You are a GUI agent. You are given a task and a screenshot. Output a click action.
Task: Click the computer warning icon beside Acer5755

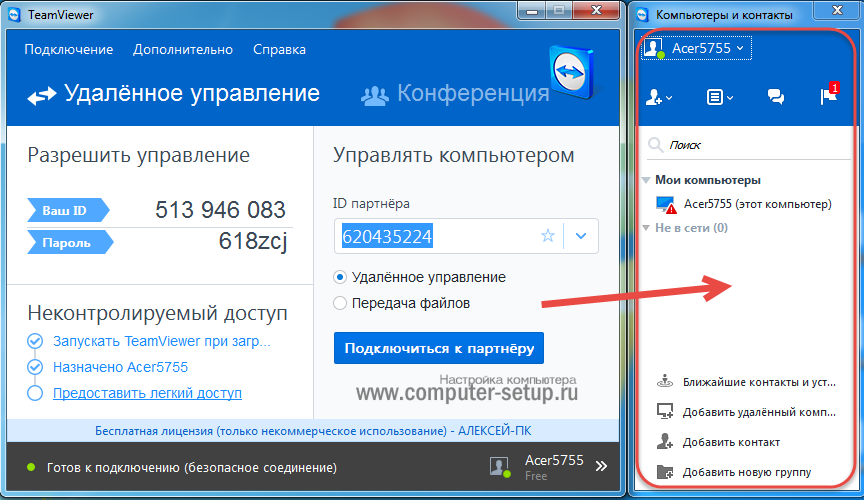click(666, 205)
